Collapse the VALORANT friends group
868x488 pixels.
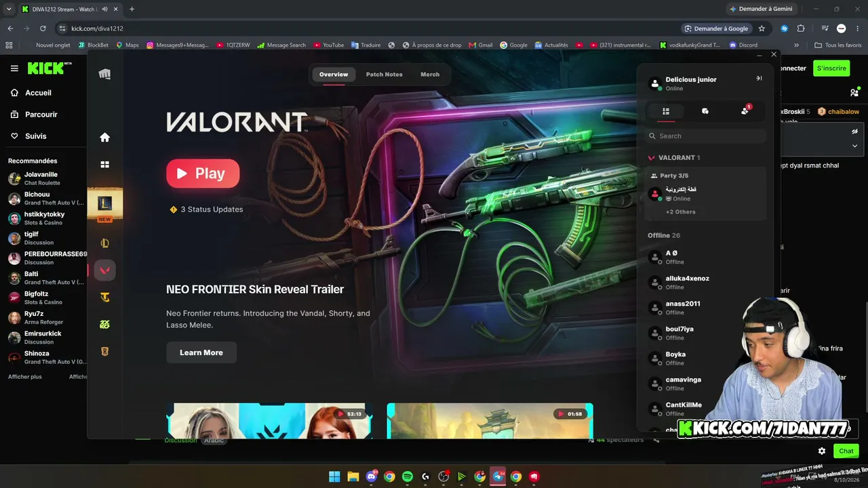[674, 158]
